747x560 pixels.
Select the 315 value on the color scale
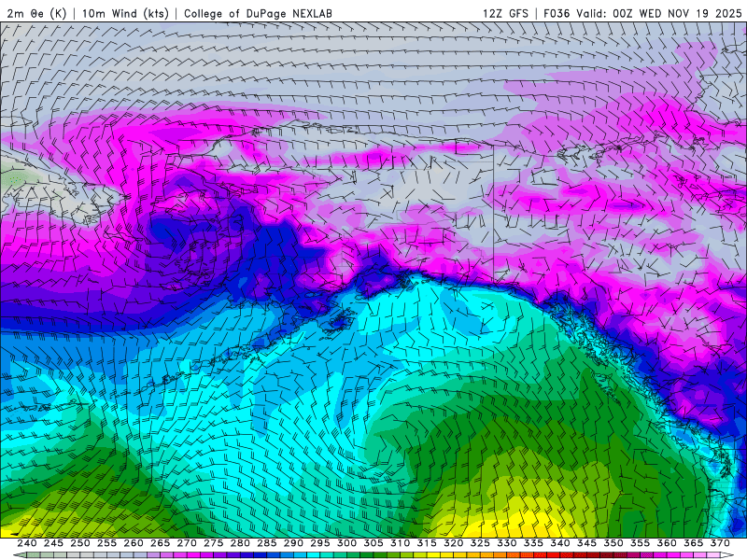coord(427,543)
